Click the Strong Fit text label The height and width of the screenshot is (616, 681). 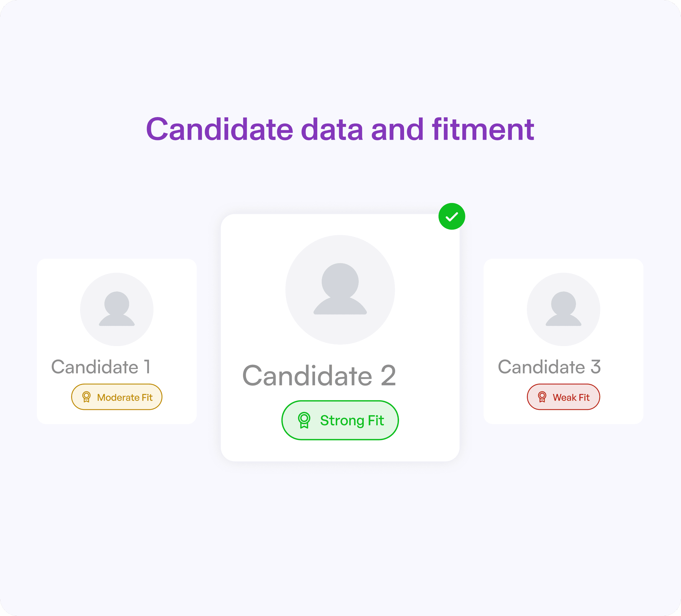(352, 421)
